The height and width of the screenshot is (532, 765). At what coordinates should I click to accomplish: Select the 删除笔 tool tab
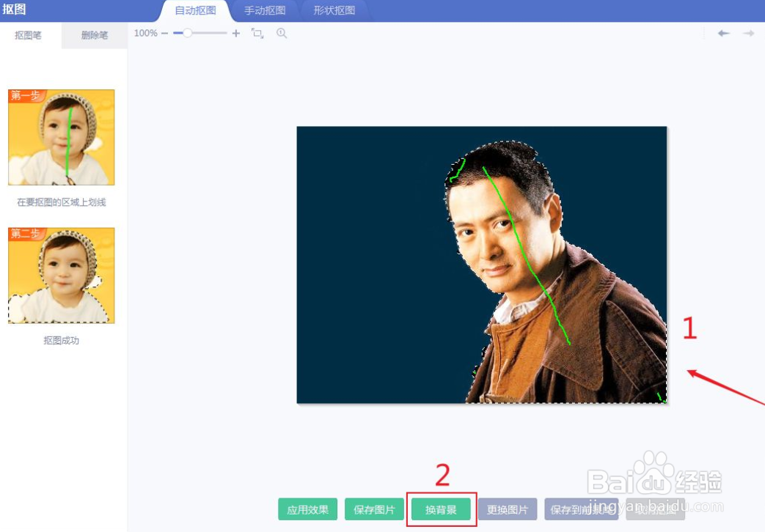[x=95, y=35]
